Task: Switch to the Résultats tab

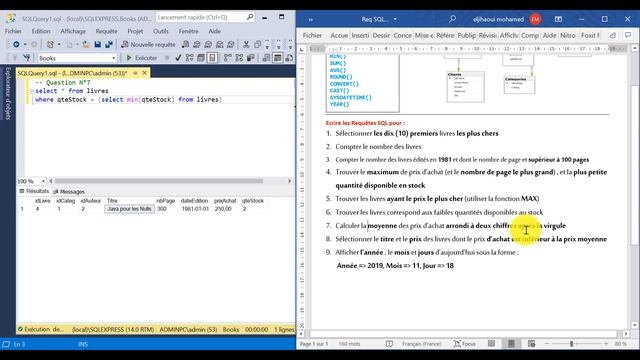Action: click(34, 191)
